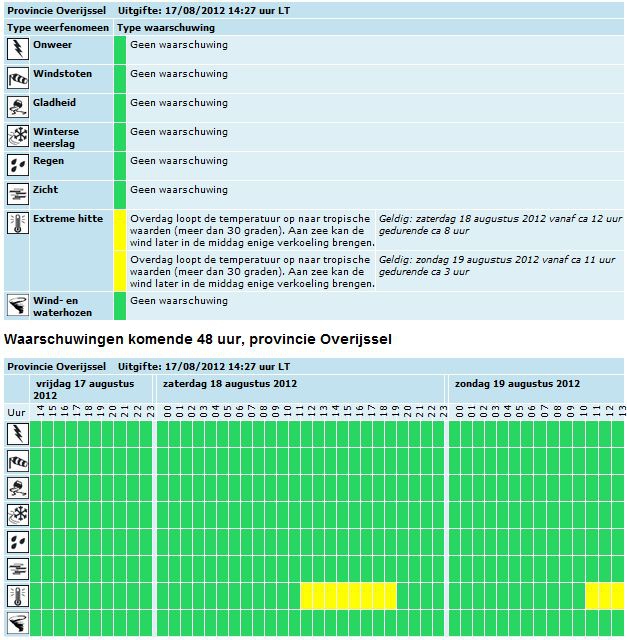Click the Zicht fog icon in top table
The image size is (627, 640).
[18, 194]
